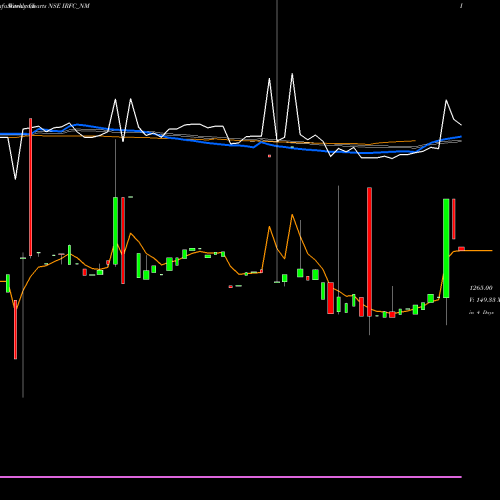Click the 1265.00 price label
This screenshot has height=500, width=500.
click(x=481, y=288)
